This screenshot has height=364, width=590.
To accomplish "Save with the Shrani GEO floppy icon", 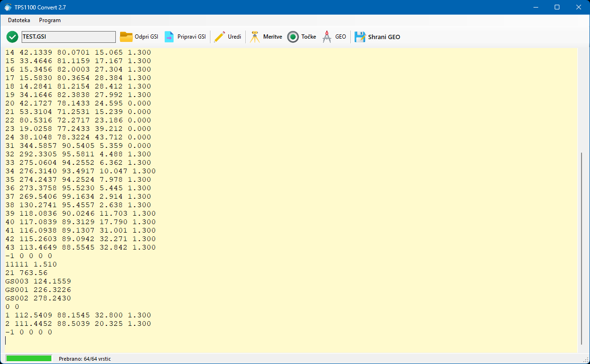I will 360,37.
